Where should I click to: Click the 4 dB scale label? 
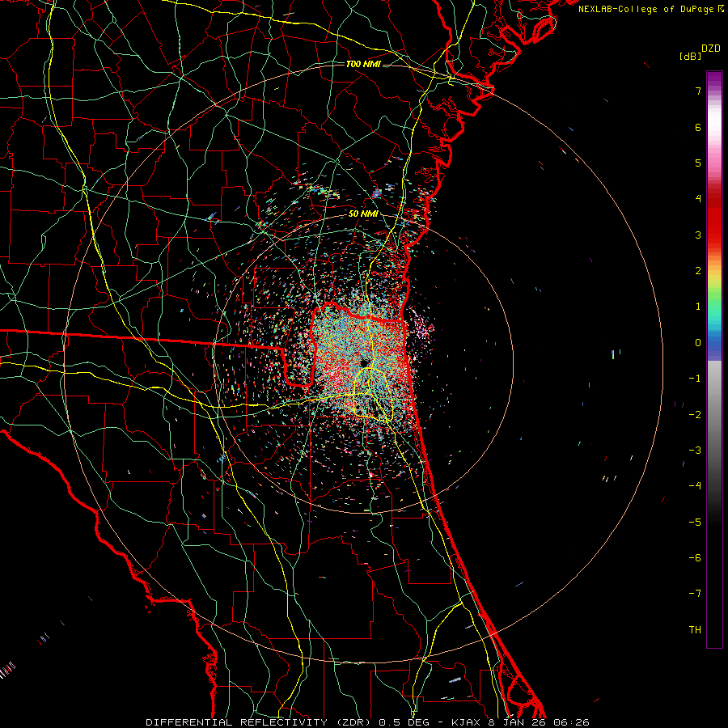(698, 199)
